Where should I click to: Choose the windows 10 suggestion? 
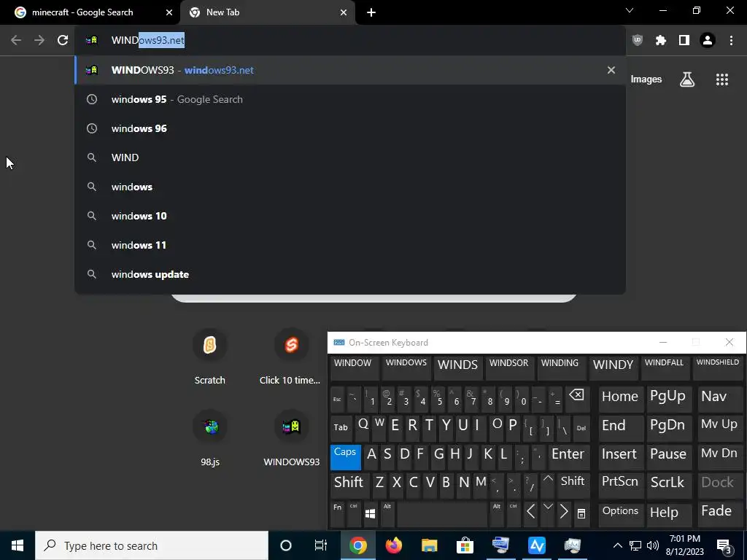pyautogui.click(x=350, y=216)
